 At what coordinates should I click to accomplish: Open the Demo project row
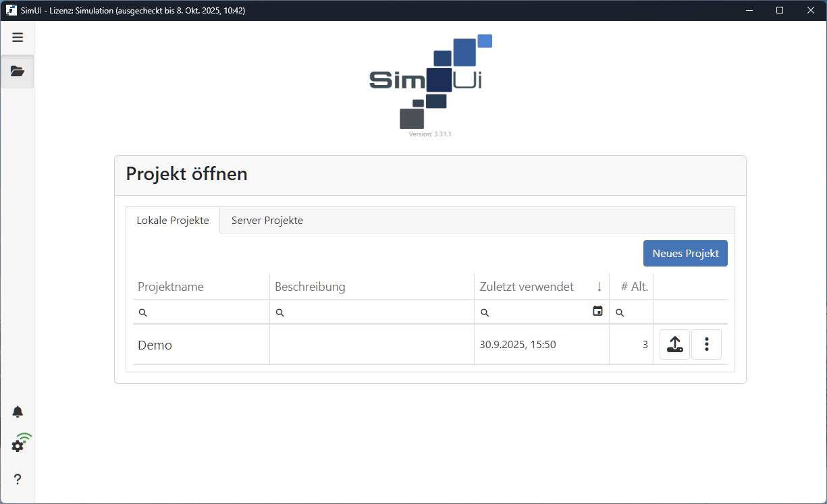click(155, 345)
